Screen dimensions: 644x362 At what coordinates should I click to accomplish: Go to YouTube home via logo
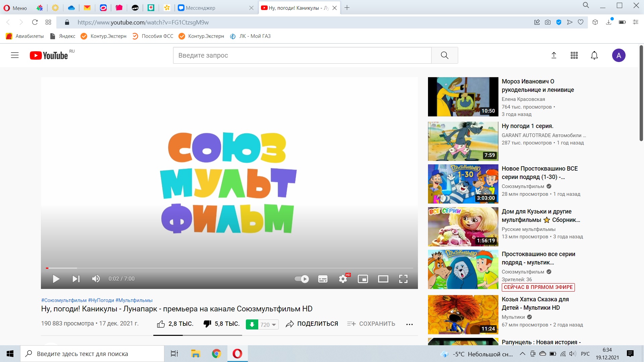[49, 55]
